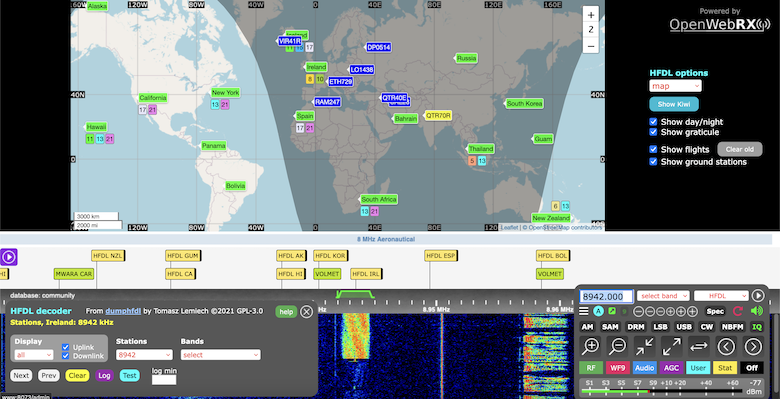Open the hamburger menu in the control panel
Viewport: 780px width, 399px height.
click(584, 311)
